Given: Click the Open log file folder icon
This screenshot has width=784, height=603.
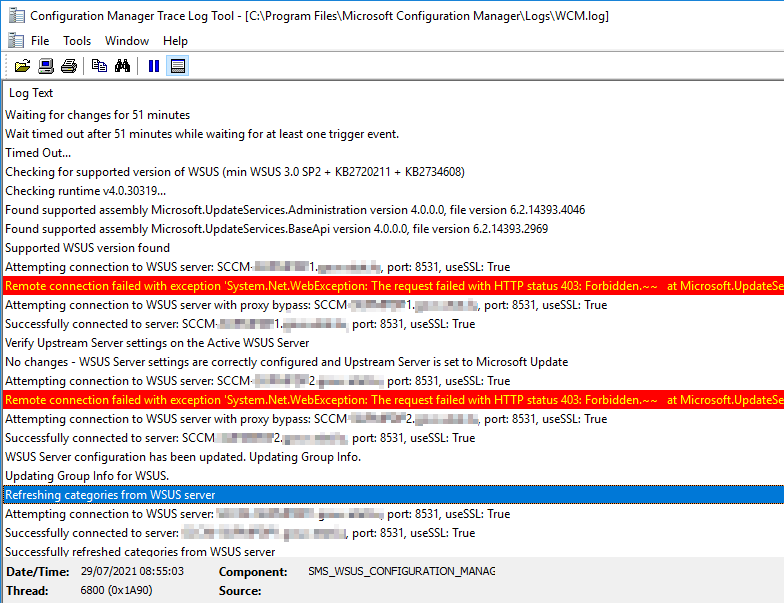Looking at the screenshot, I should (x=22, y=66).
